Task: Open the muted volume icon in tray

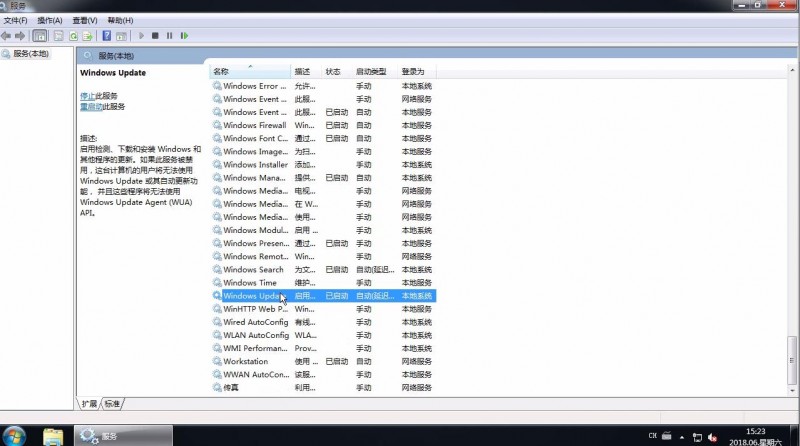Action: click(713, 437)
